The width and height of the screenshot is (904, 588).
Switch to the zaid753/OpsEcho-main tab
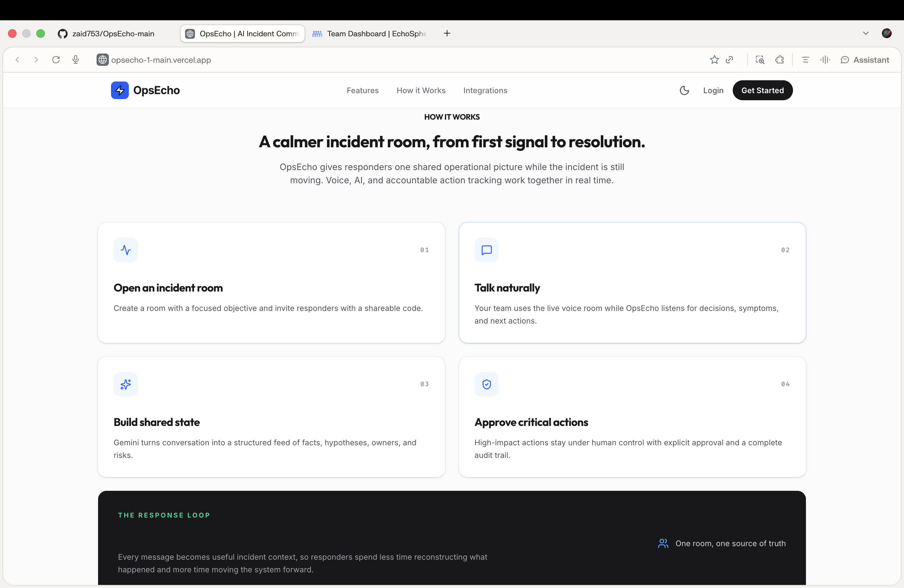click(x=113, y=34)
